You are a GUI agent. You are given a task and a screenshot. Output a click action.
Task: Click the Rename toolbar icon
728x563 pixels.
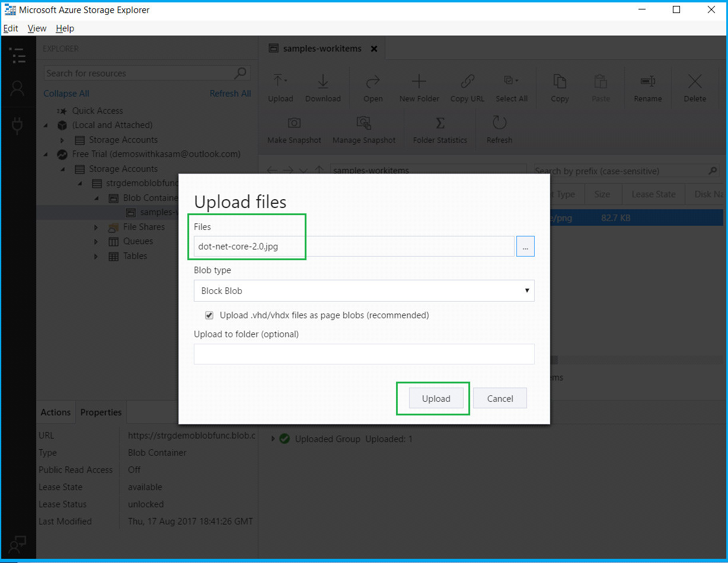click(647, 81)
